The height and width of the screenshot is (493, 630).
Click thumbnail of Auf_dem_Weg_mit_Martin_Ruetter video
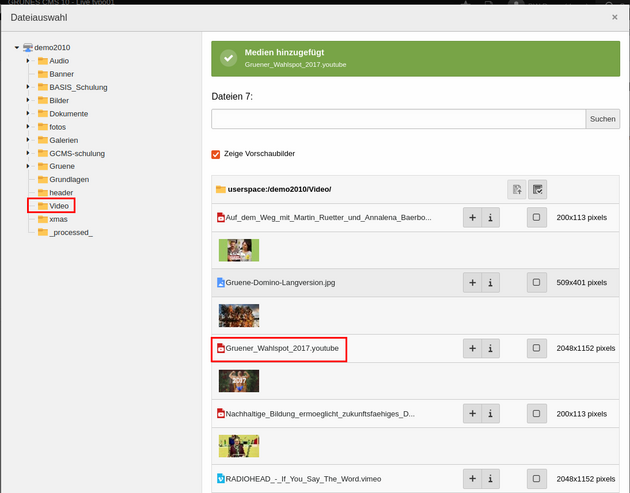pos(239,250)
